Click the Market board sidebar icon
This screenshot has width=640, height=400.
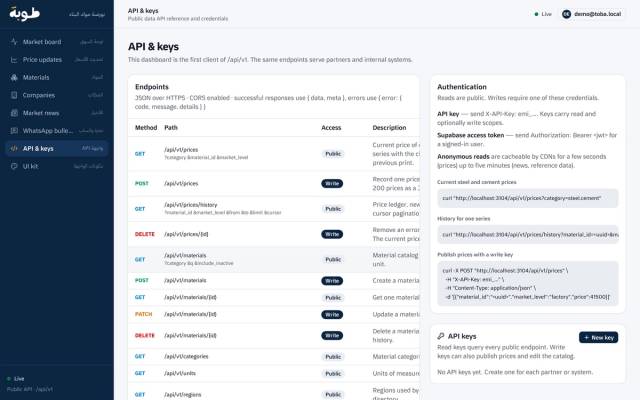click(14, 42)
